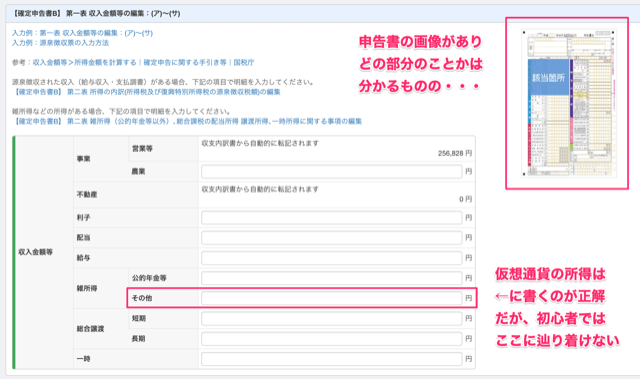Click the 不動産 row label
Viewport: 640px width, 379px height.
(87, 195)
